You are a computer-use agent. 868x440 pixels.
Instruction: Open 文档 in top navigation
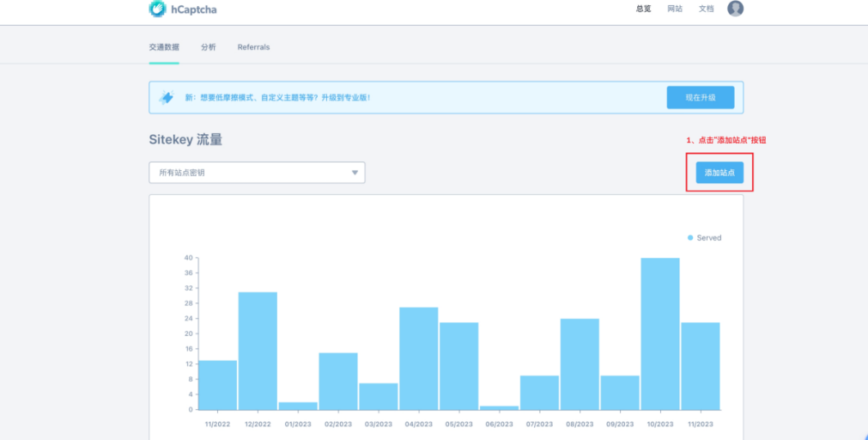tap(706, 9)
